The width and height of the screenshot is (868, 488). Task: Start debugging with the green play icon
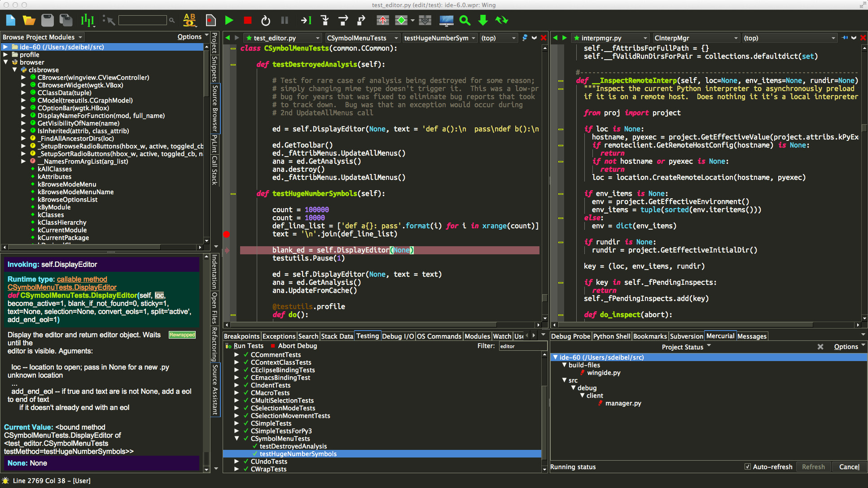[x=229, y=20]
